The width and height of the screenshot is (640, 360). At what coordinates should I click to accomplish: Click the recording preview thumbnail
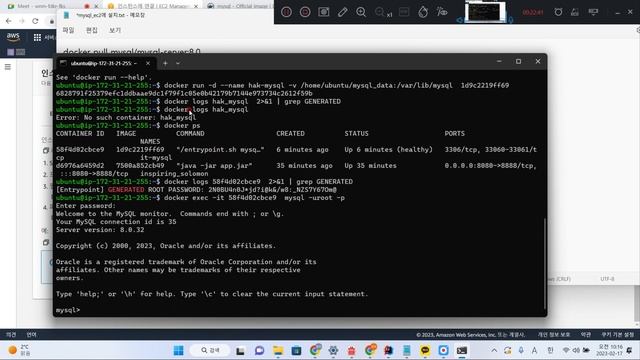point(484,11)
